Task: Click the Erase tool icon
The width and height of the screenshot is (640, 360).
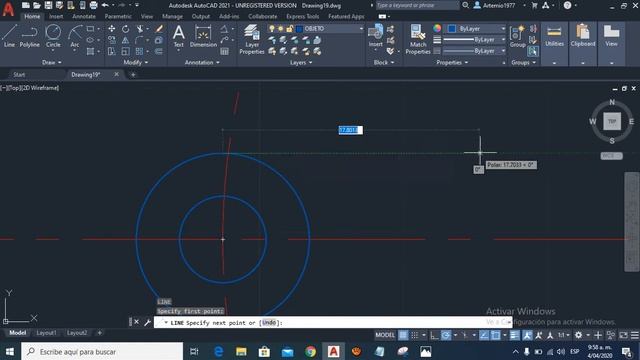Action: pos(159,29)
